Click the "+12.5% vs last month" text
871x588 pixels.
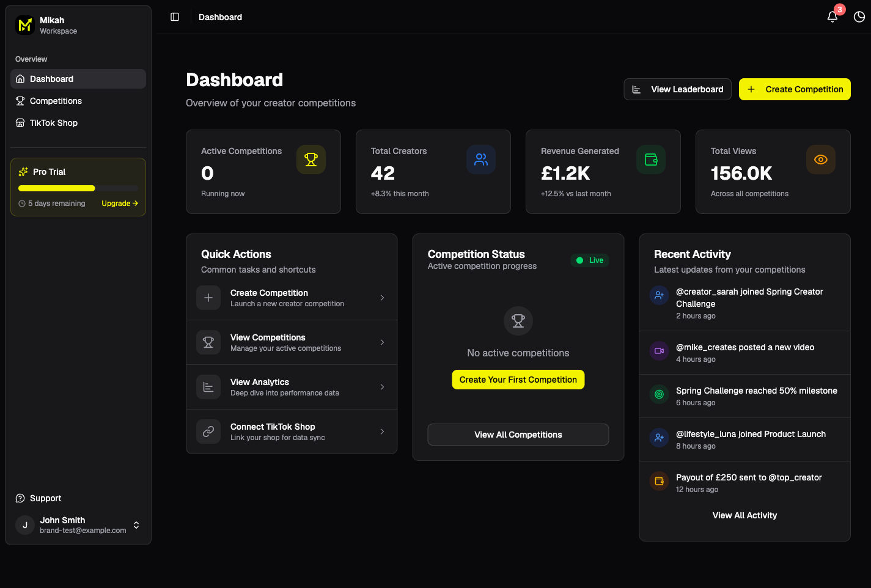pyautogui.click(x=576, y=194)
